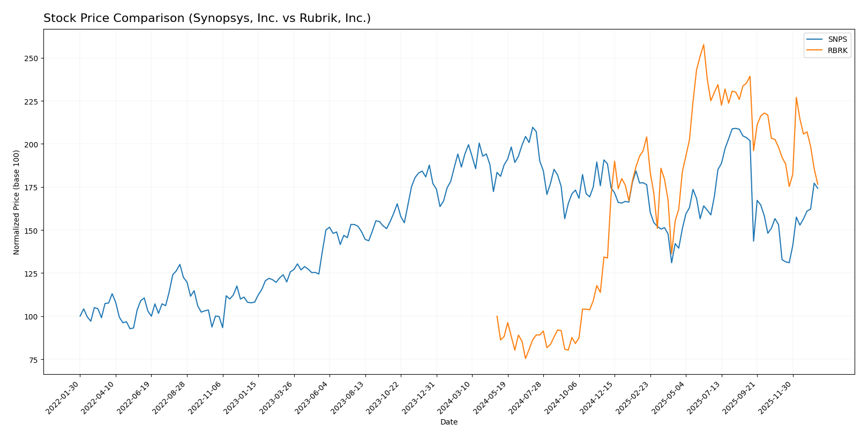This screenshot has width=868, height=439.
Task: Click y-axis tick value 75
Action: coord(35,360)
